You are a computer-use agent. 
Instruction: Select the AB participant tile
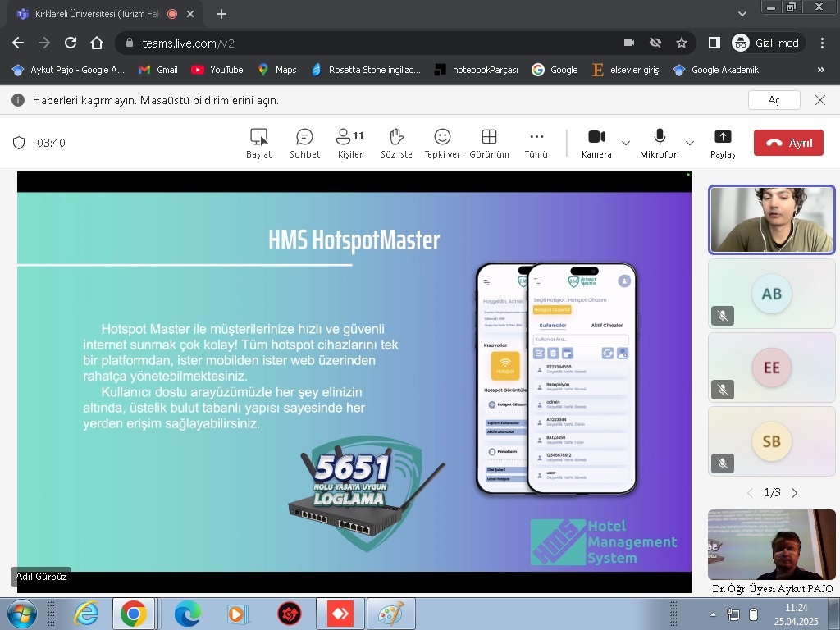(x=771, y=294)
